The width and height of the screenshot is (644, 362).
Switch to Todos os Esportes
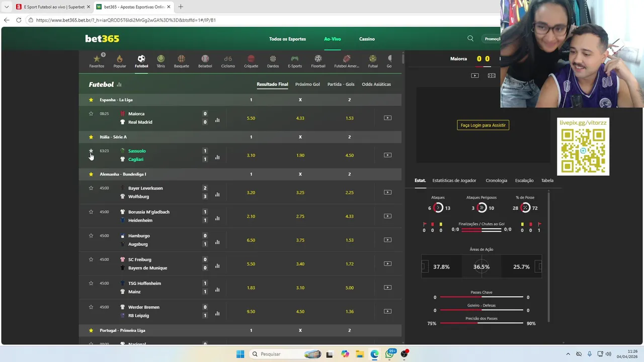click(287, 39)
